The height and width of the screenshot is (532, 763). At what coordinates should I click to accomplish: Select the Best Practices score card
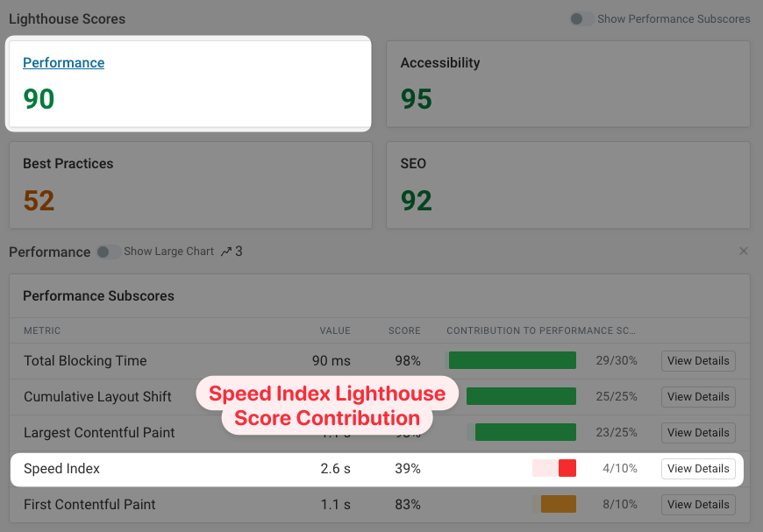point(190,185)
